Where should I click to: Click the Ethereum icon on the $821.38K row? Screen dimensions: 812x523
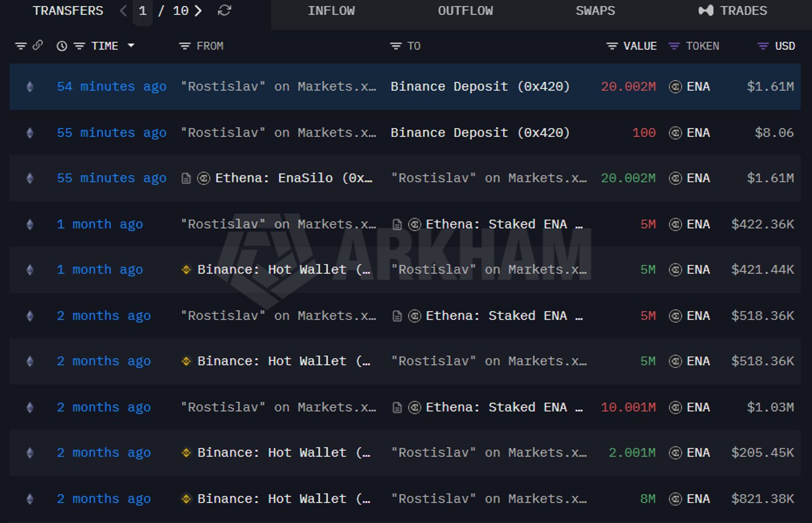(x=30, y=499)
